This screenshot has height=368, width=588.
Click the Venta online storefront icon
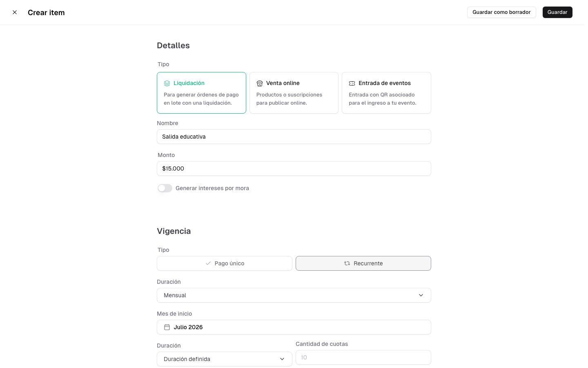pyautogui.click(x=260, y=83)
